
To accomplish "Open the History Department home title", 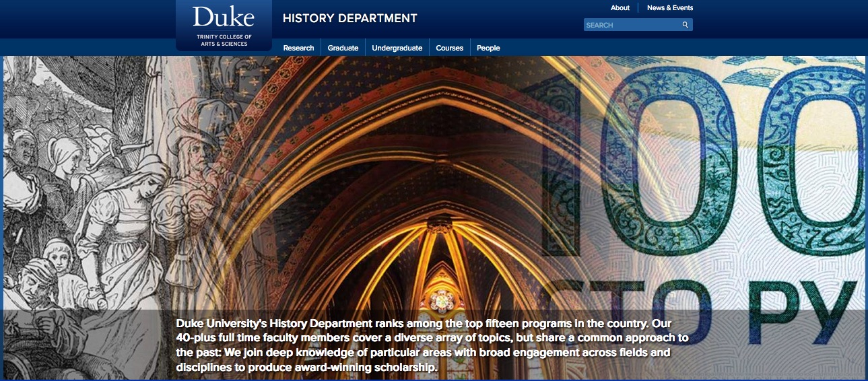I will 349,18.
